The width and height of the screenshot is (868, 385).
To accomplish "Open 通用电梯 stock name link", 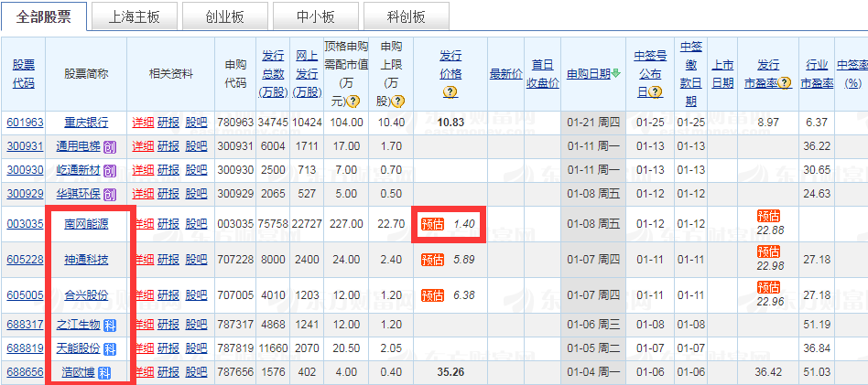I will pos(79,146).
